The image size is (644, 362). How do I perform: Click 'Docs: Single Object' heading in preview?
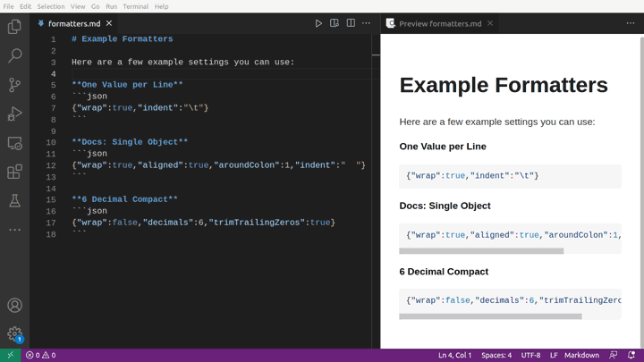pyautogui.click(x=445, y=206)
